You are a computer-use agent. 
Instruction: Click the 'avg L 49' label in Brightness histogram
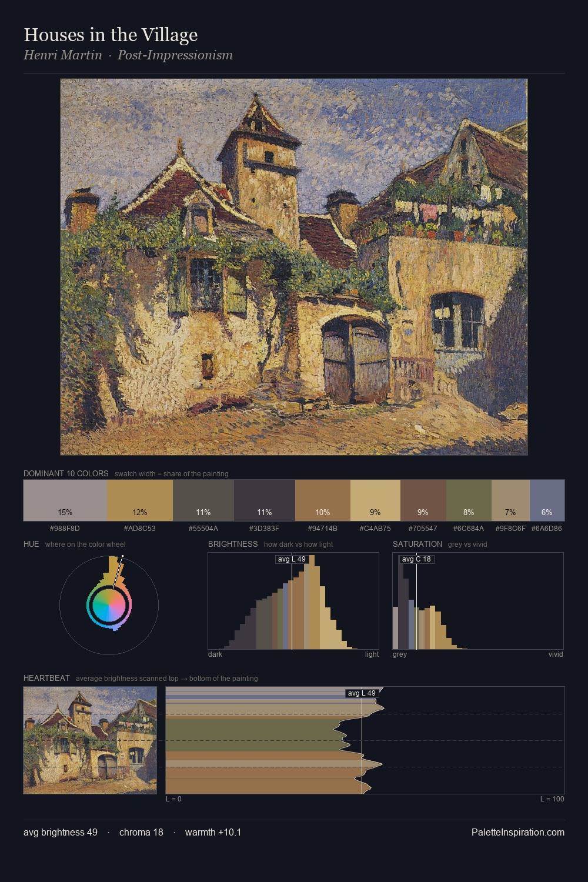pos(292,559)
